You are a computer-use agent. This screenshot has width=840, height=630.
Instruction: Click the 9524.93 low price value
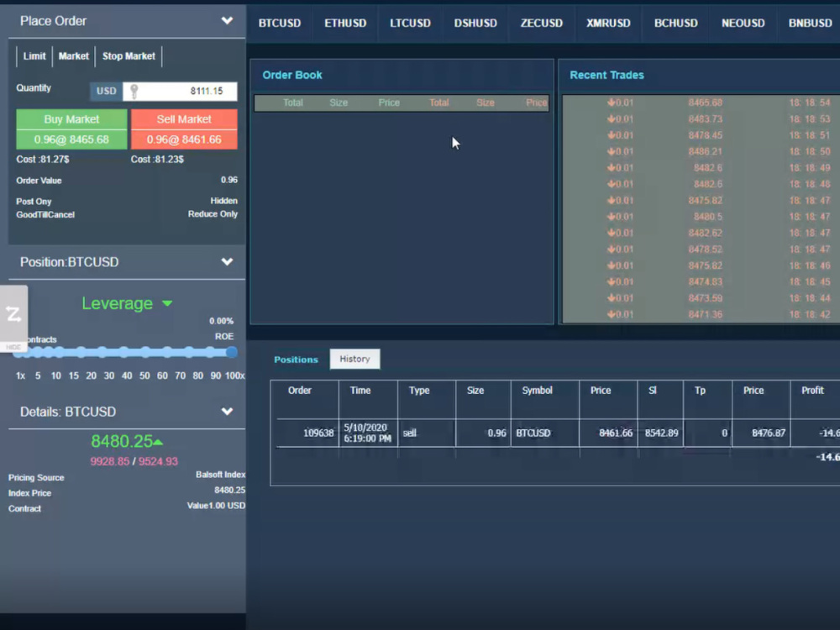tap(158, 461)
